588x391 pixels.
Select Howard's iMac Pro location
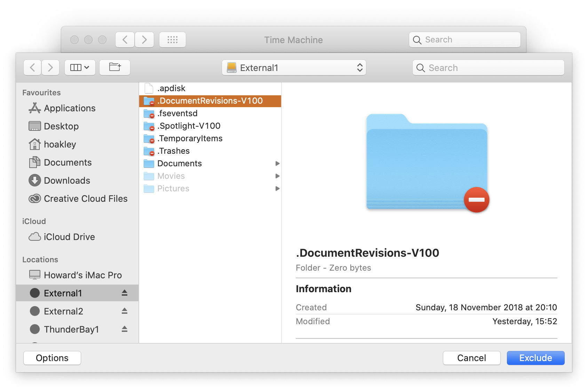[x=82, y=275]
